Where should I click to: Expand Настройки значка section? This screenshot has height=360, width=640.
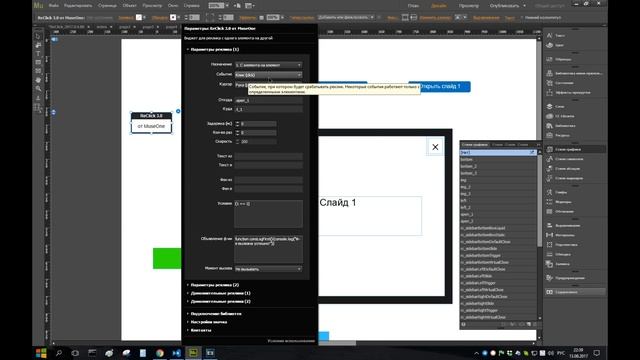pos(207,322)
